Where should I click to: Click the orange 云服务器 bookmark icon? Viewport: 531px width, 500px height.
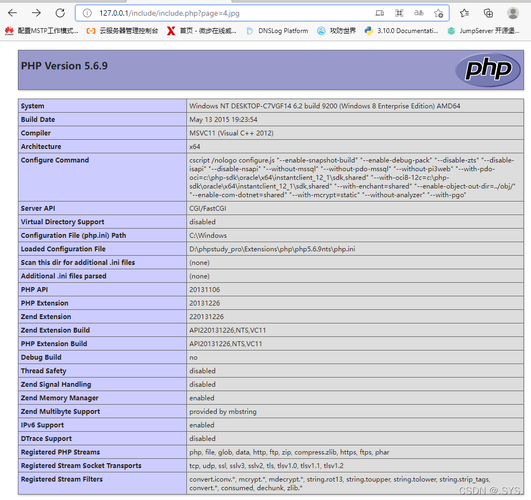point(91,31)
